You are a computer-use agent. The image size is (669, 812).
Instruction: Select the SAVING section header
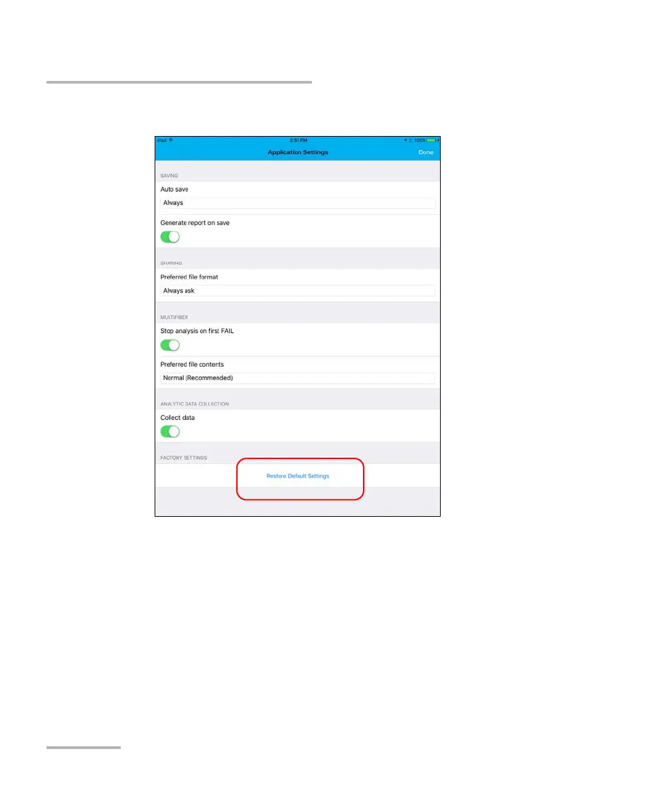[169, 176]
